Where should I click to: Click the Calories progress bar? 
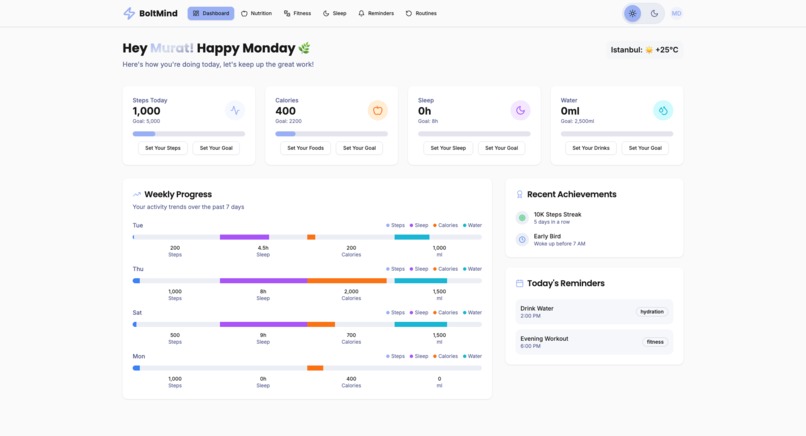pyautogui.click(x=332, y=134)
